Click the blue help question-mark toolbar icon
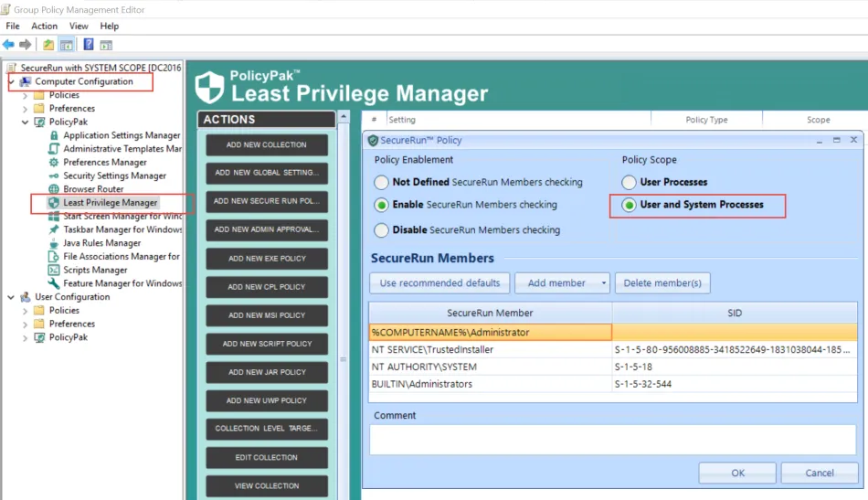The height and width of the screenshot is (500, 868). click(x=88, y=45)
